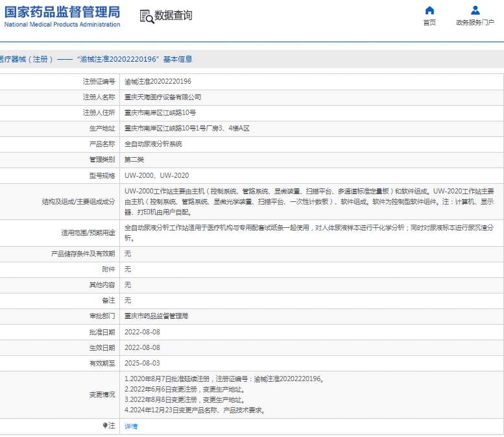504x437 pixels.
Task: Click the 无 value in 附件 row
Action: point(128,269)
